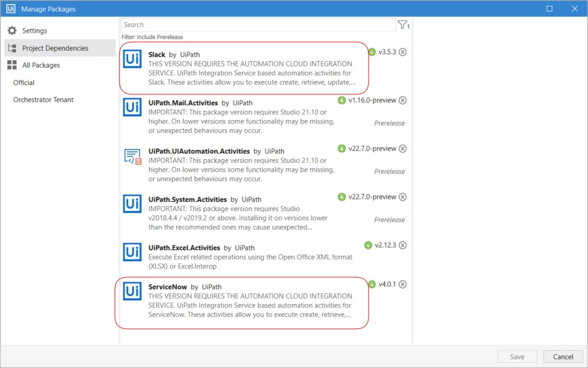Click the UiPath.Mail.Activities package logo
The image size is (588, 368).
coord(133,108)
